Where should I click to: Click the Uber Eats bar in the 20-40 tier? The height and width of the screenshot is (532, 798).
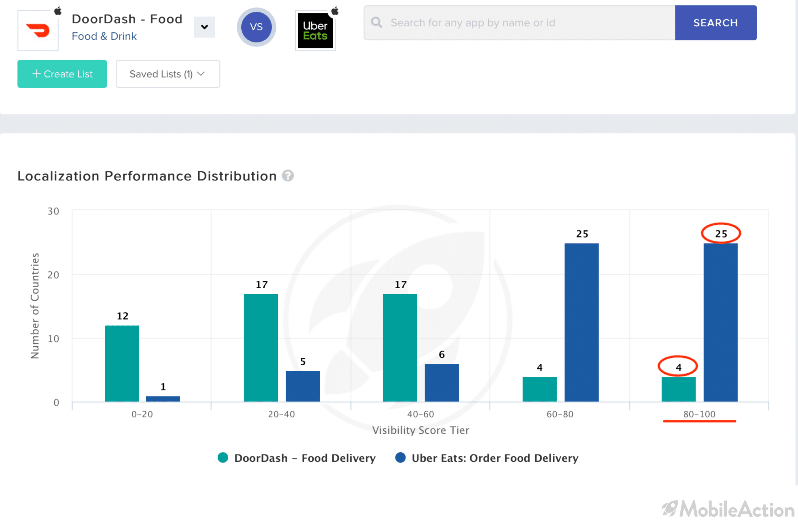(303, 386)
